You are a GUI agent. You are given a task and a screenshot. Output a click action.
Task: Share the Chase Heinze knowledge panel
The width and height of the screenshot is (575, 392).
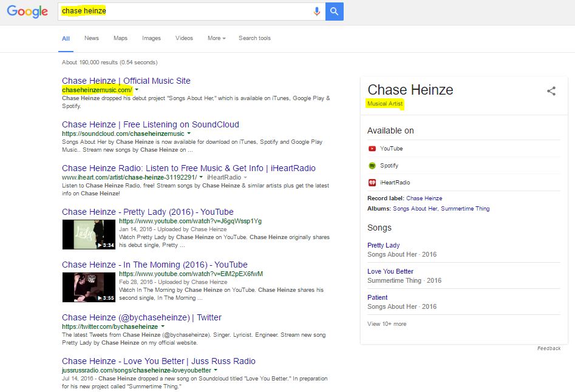click(551, 91)
